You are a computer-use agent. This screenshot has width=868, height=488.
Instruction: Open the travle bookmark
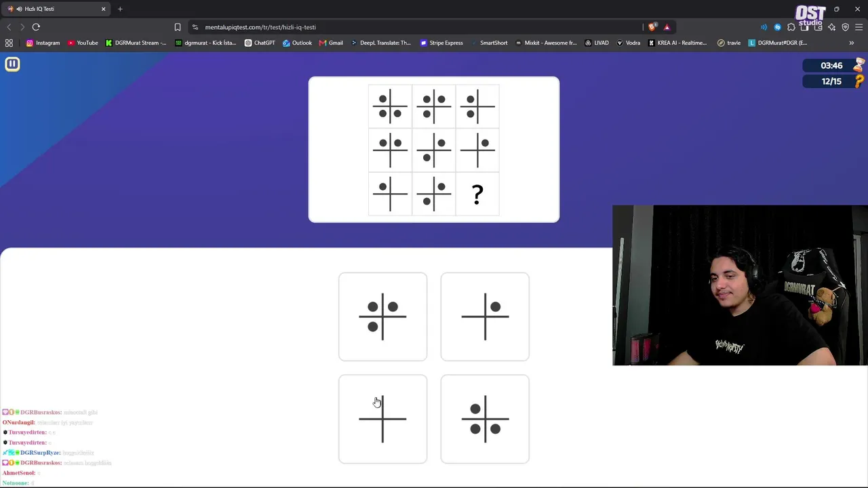[x=729, y=43]
